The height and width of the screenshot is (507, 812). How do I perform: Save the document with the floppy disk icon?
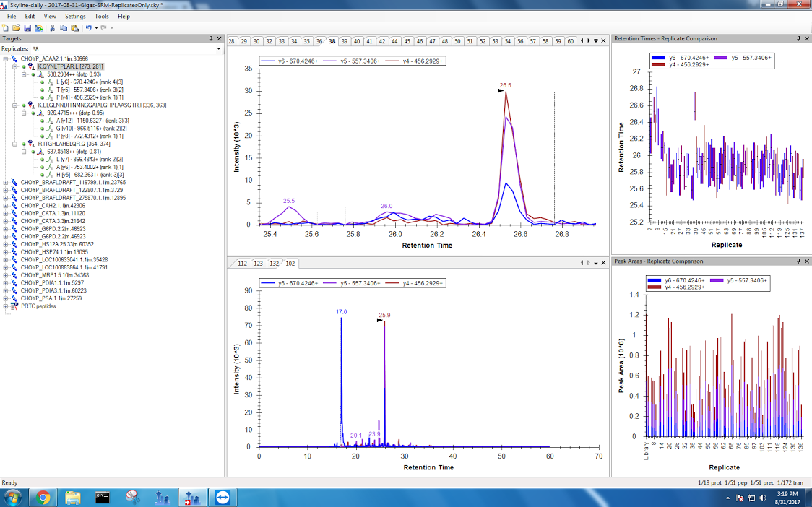coord(27,27)
